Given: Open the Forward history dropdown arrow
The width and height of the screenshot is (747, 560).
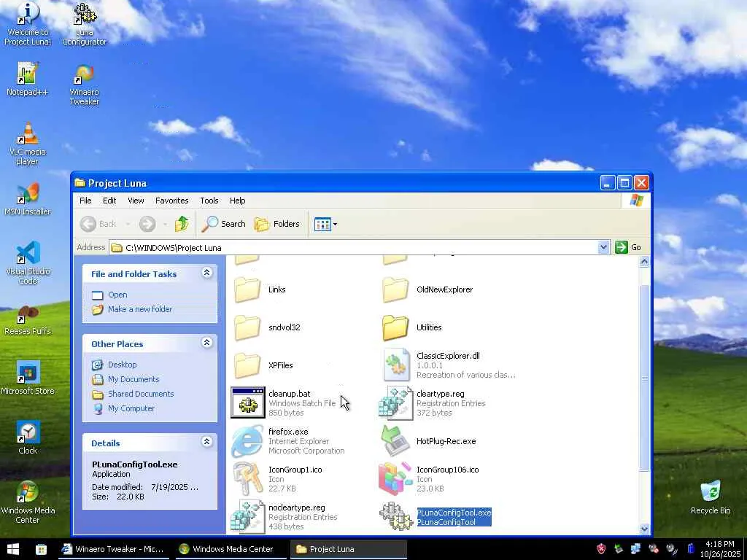Looking at the screenshot, I should (165, 224).
